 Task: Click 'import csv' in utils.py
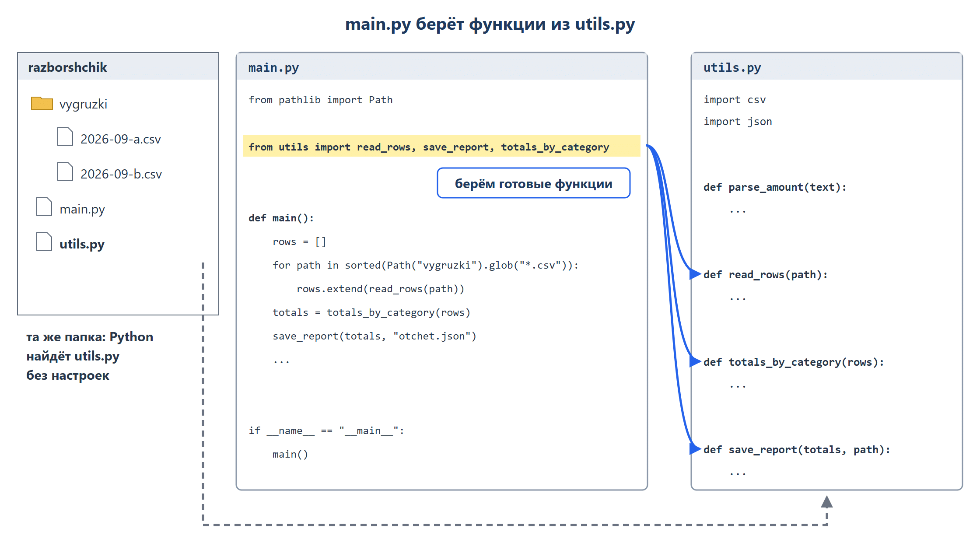(735, 100)
